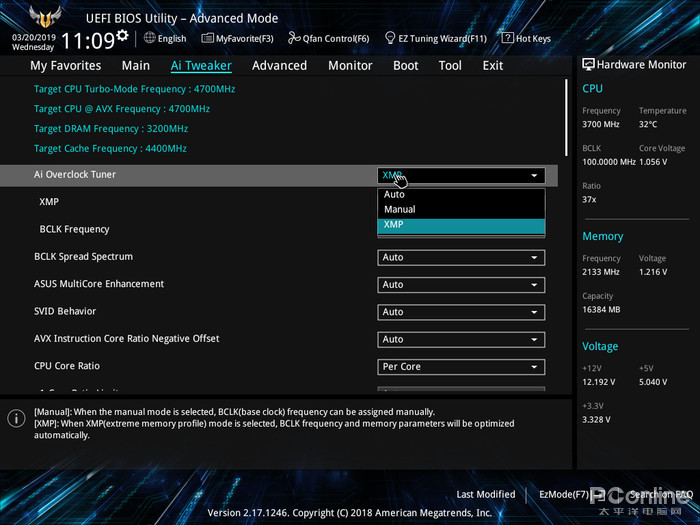Expand BCLK Spread Spectrum dropdown
The image size is (700, 525).
click(x=461, y=258)
